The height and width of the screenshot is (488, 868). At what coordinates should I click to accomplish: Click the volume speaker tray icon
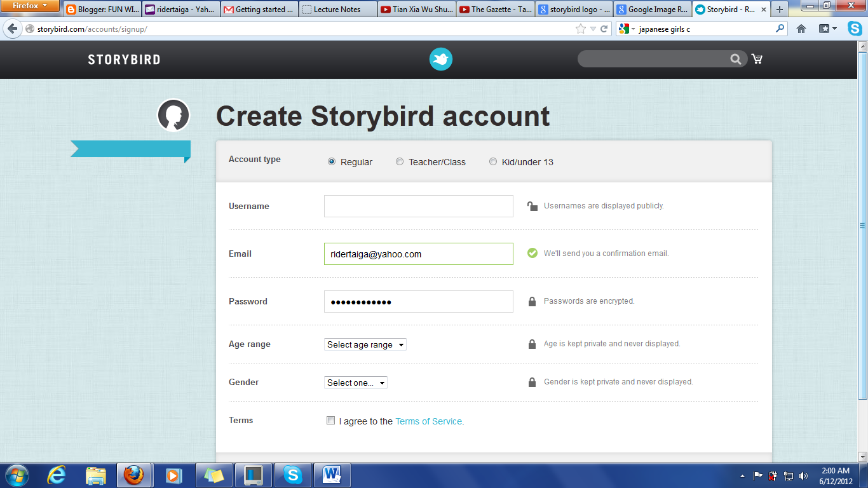pyautogui.click(x=803, y=475)
